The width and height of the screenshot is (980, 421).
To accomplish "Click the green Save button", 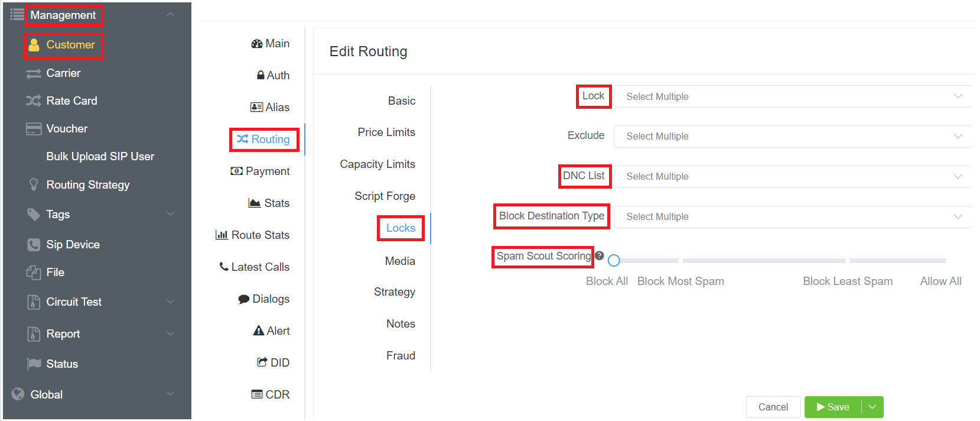I will tap(833, 407).
